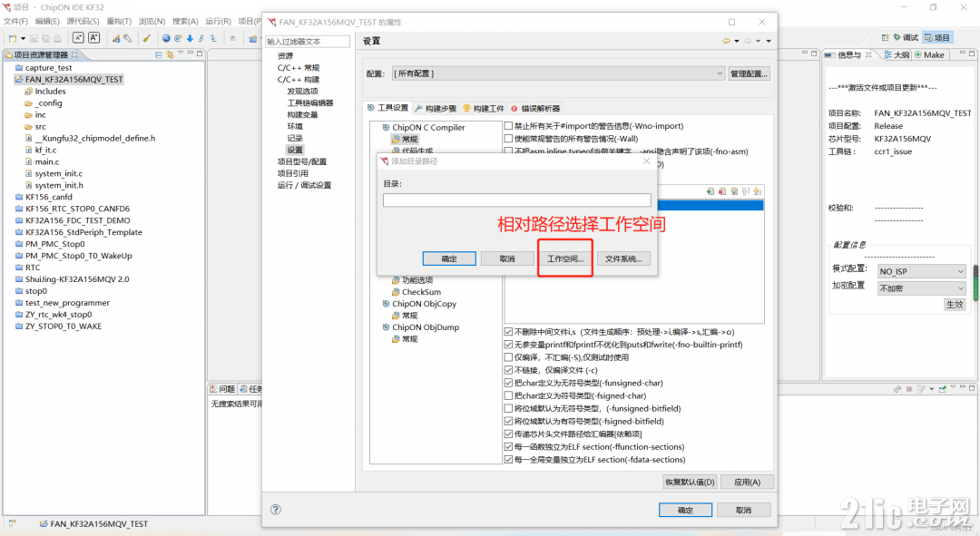Click 确定 in the 添加目录路径 dialog
The height and width of the screenshot is (536, 980).
[449, 258]
